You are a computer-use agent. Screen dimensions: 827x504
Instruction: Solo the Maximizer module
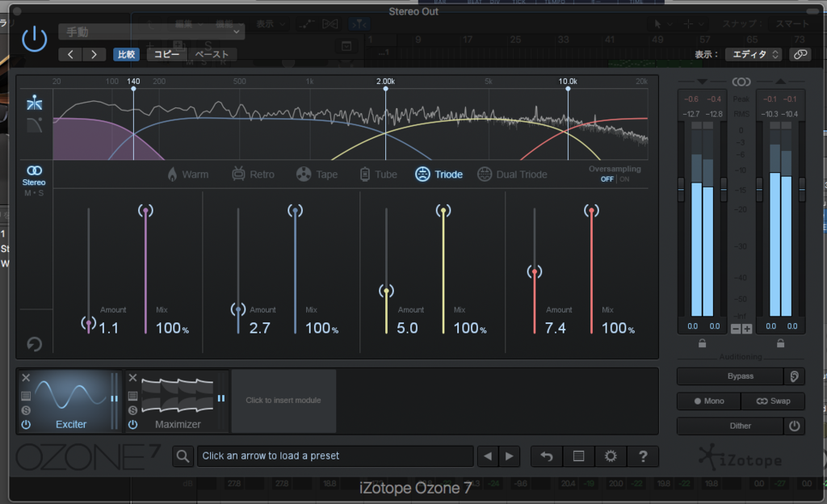pyautogui.click(x=133, y=410)
